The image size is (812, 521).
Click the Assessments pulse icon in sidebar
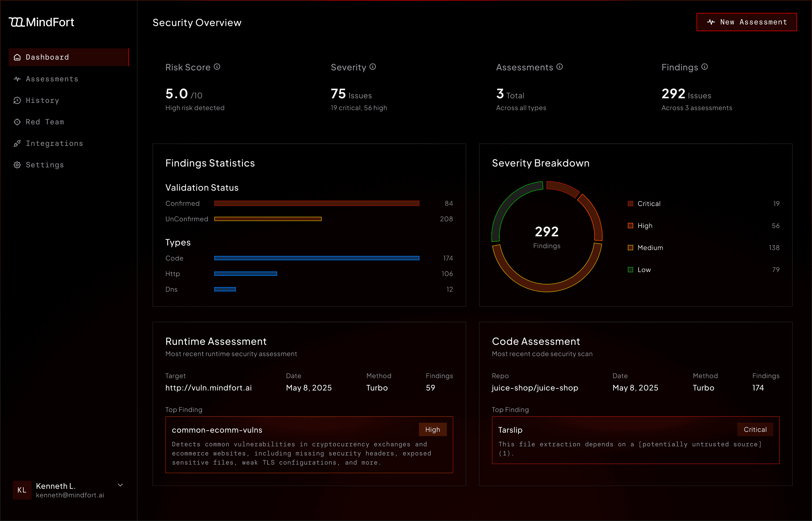click(x=17, y=79)
